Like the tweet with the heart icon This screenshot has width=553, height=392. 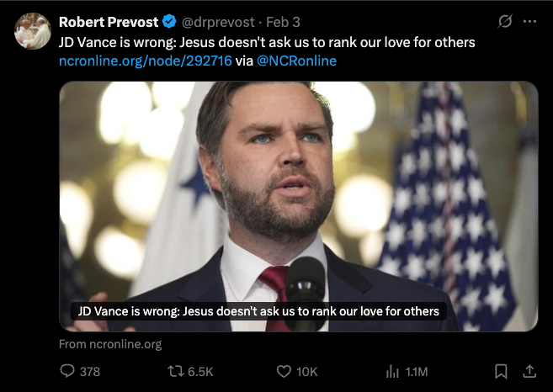tap(284, 371)
